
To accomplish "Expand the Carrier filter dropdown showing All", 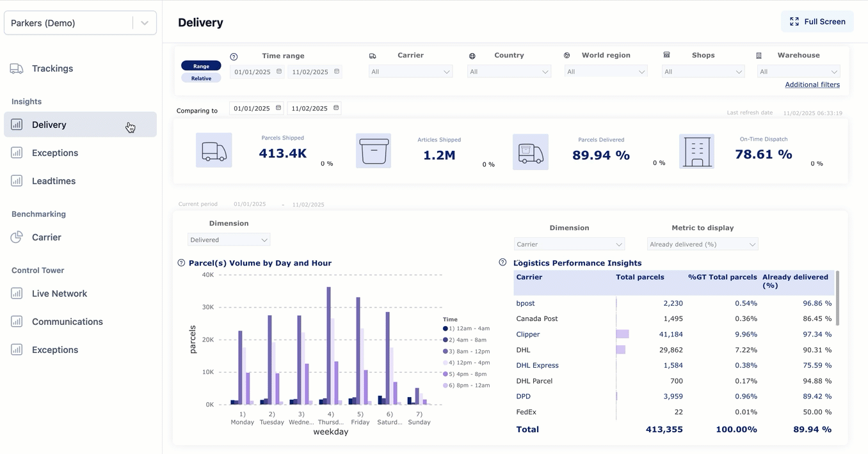I will [x=410, y=71].
